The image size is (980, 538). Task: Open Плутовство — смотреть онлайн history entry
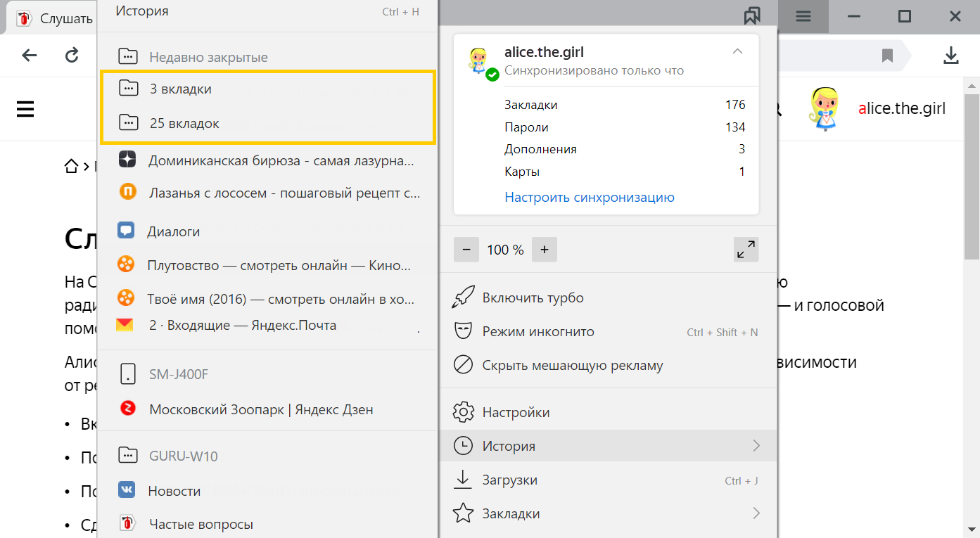[267, 265]
